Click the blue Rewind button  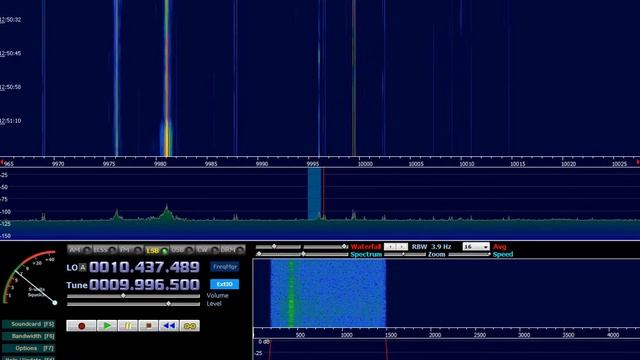coord(169,326)
